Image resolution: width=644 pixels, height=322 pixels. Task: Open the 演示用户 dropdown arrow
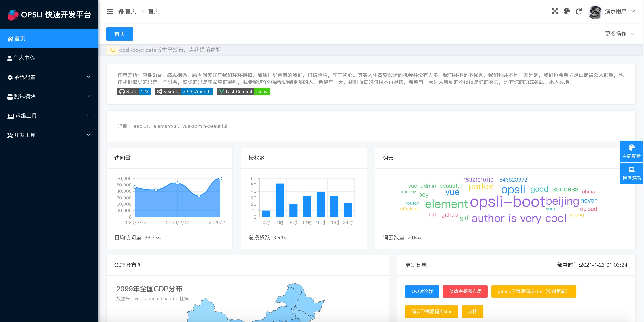pos(633,11)
